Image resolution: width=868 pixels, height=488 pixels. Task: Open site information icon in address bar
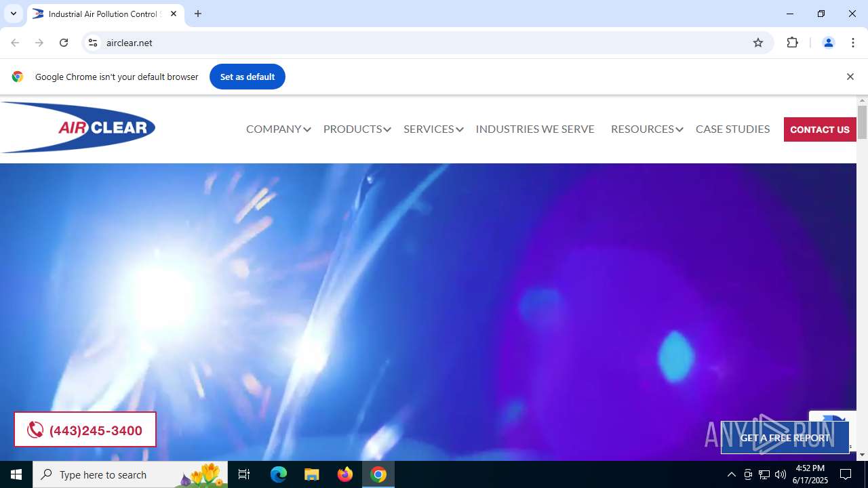point(94,43)
